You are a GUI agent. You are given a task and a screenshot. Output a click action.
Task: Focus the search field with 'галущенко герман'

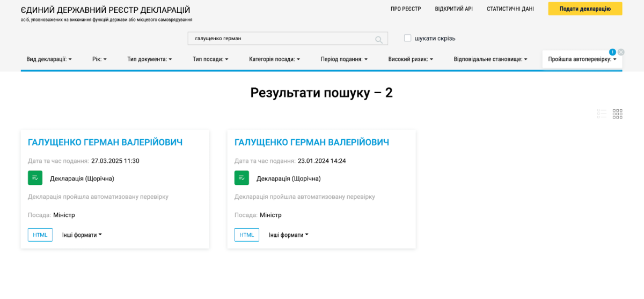279,39
